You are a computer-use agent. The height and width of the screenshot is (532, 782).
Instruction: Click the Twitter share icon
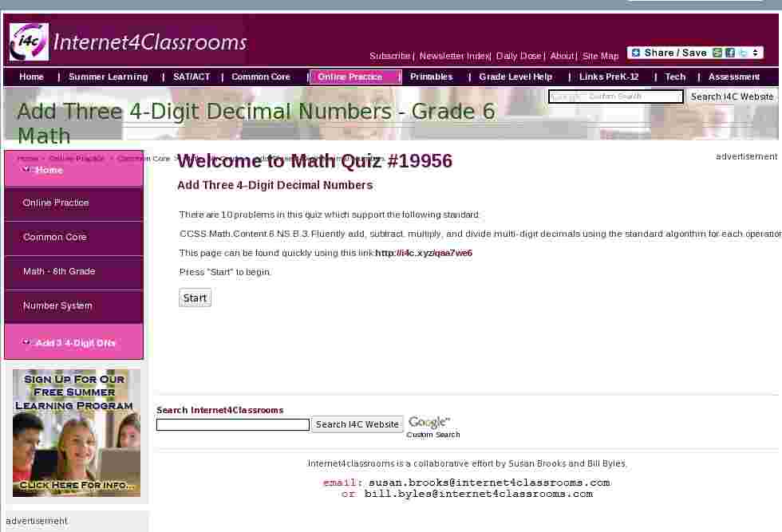point(743,53)
